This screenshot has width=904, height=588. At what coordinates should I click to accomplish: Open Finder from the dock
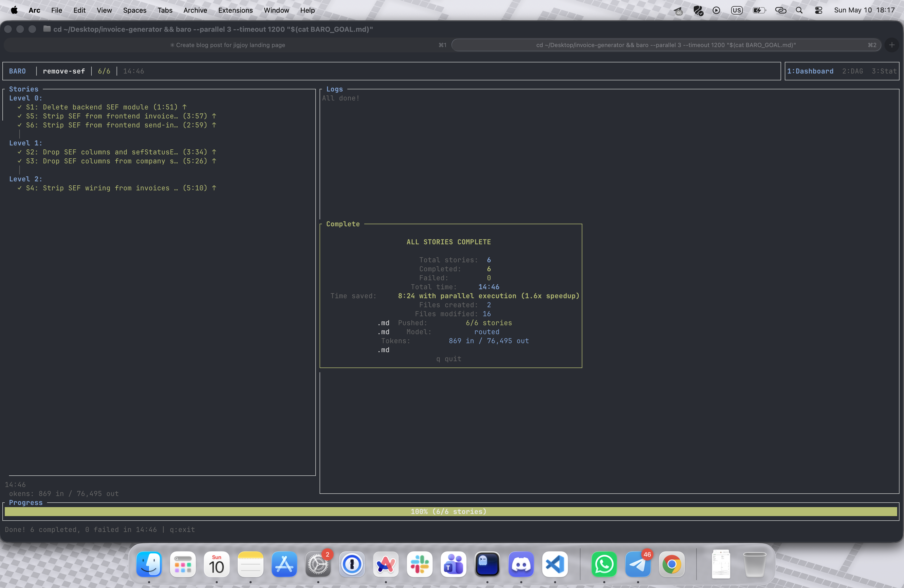click(149, 564)
